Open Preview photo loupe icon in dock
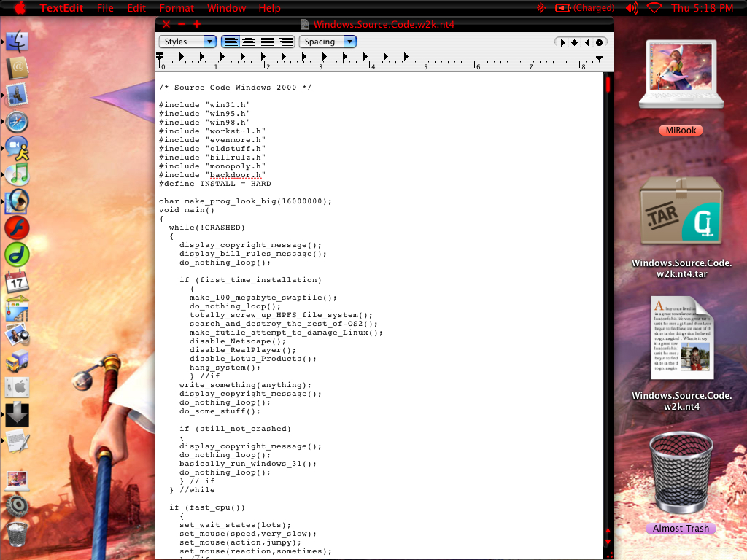This screenshot has height=560, width=747. click(x=18, y=334)
